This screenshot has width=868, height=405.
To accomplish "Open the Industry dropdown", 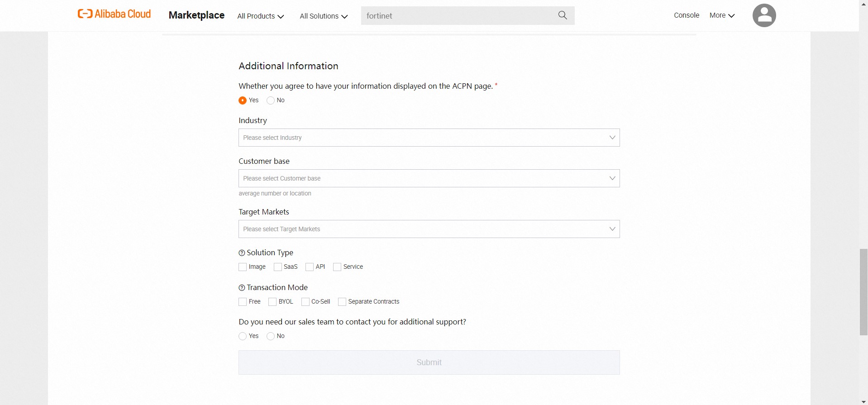I will (x=429, y=138).
